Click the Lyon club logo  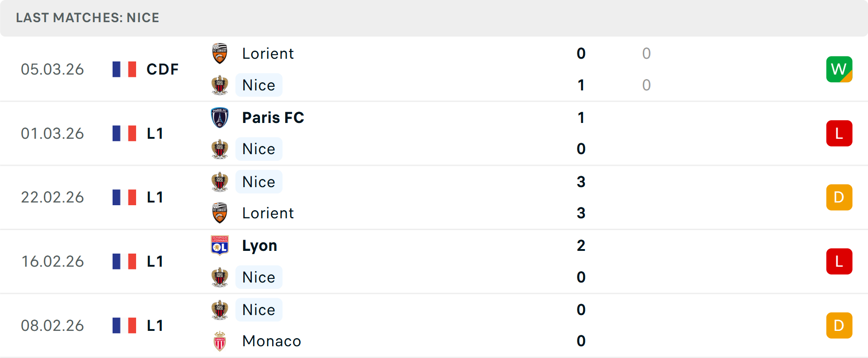click(x=220, y=245)
